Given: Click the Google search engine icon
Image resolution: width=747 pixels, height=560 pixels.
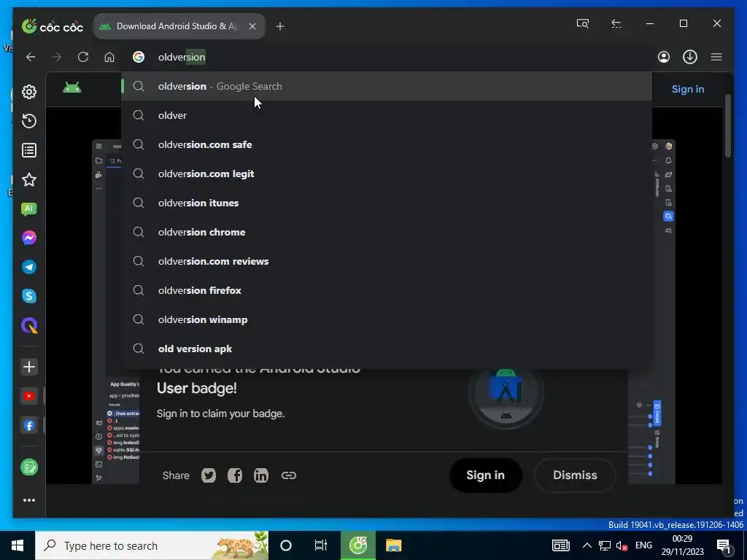Looking at the screenshot, I should point(139,57).
